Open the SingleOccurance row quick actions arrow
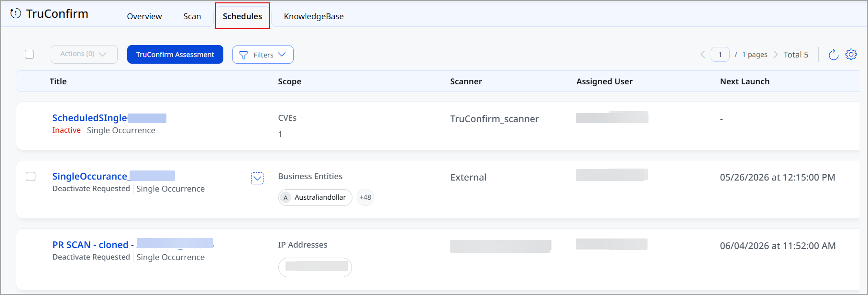 pyautogui.click(x=257, y=179)
